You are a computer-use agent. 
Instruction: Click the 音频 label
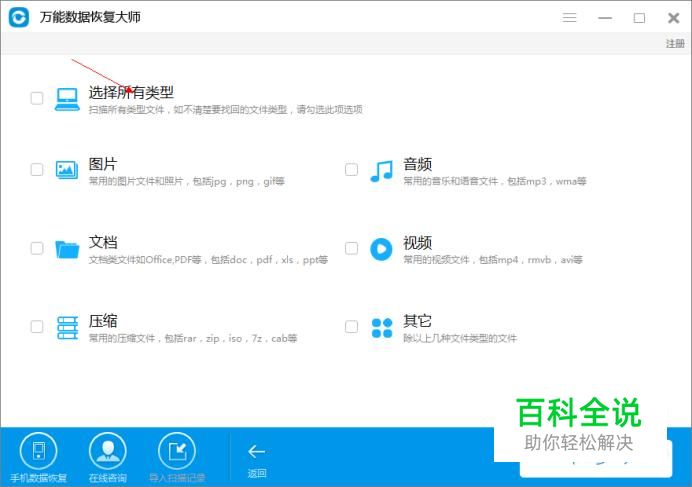point(417,164)
